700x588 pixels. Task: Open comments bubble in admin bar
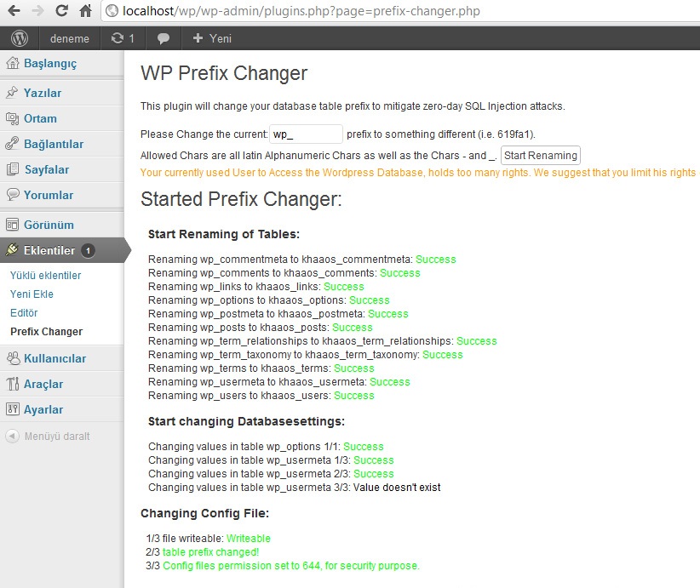[164, 39]
